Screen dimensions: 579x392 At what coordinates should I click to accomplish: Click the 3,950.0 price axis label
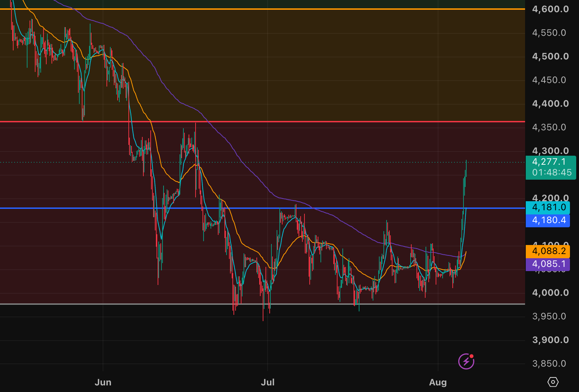pyautogui.click(x=549, y=316)
